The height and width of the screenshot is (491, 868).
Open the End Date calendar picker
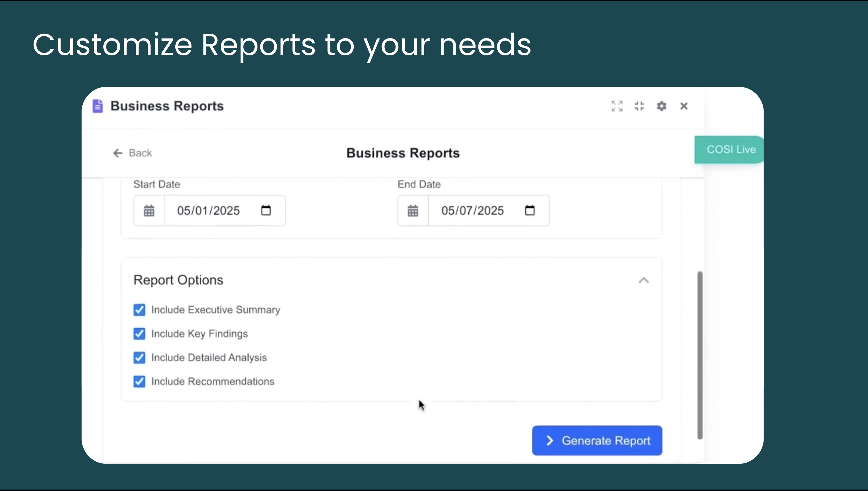(530, 210)
